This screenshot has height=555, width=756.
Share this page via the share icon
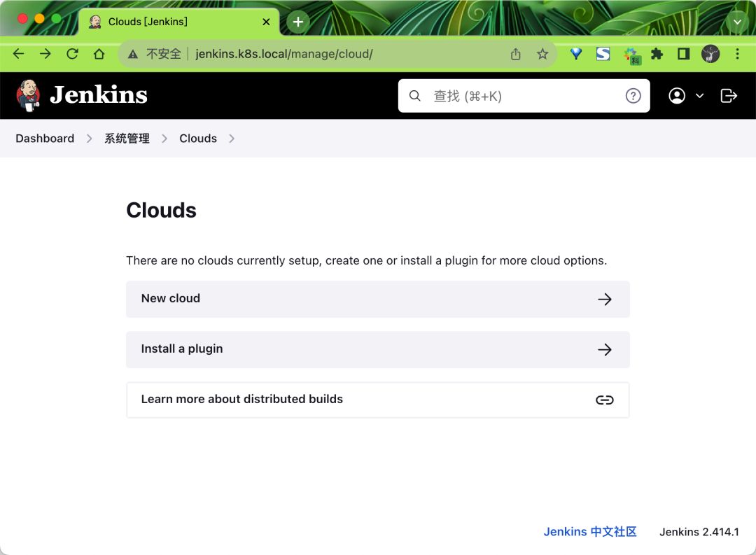tap(515, 54)
